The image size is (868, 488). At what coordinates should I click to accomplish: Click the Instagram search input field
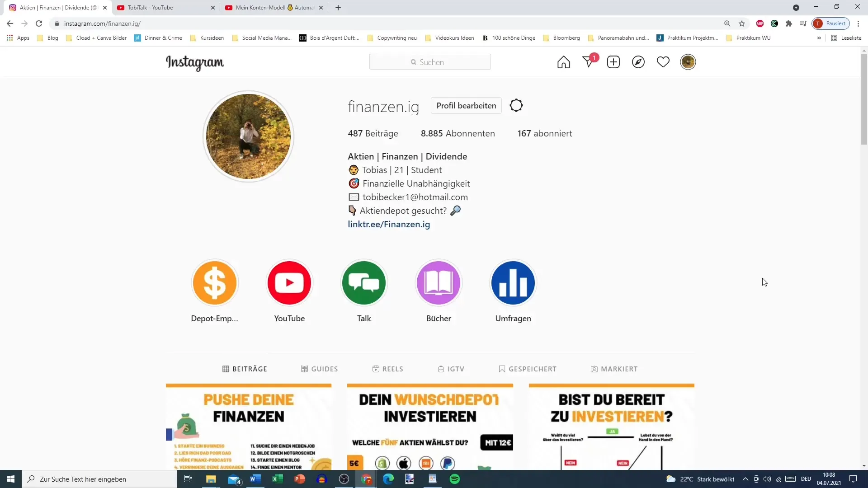coord(431,61)
